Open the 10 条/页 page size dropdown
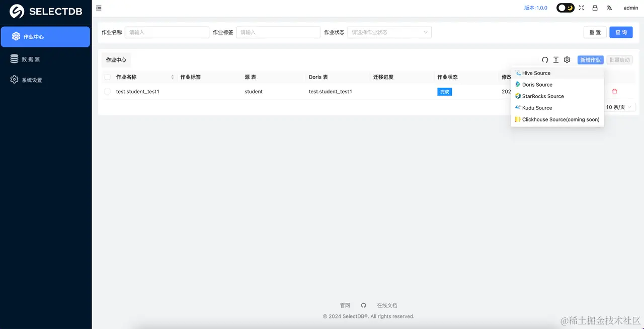Image resolution: width=644 pixels, height=329 pixels. [619, 107]
